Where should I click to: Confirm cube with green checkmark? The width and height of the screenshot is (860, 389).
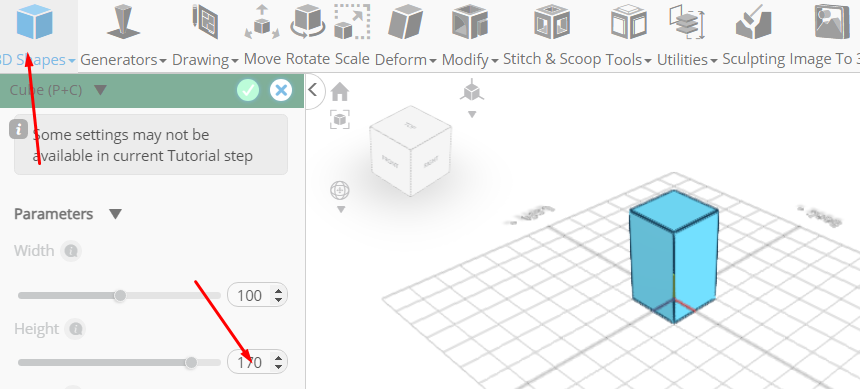point(248,90)
